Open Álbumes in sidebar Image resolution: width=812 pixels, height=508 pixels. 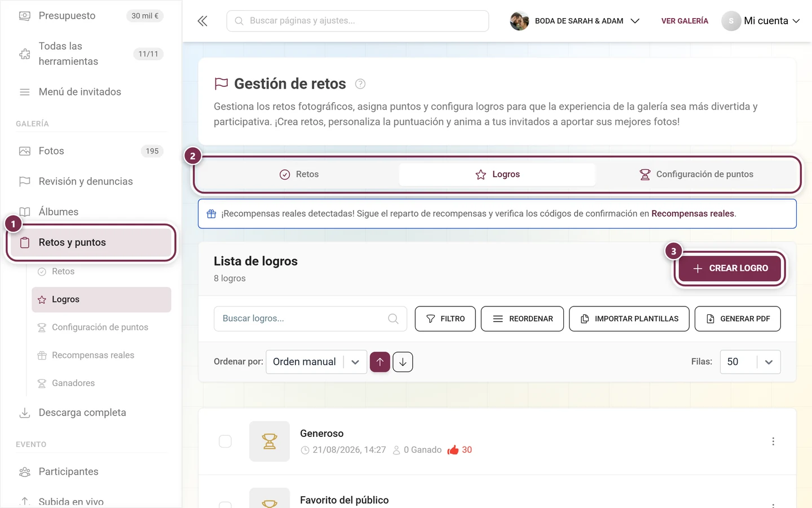(91, 212)
